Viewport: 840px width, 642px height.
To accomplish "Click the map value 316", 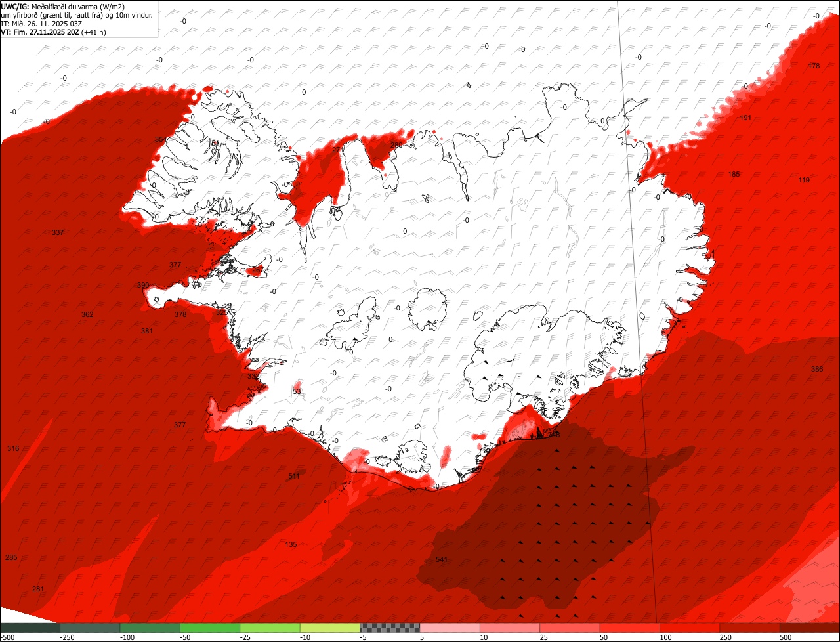I will (x=13, y=448).
